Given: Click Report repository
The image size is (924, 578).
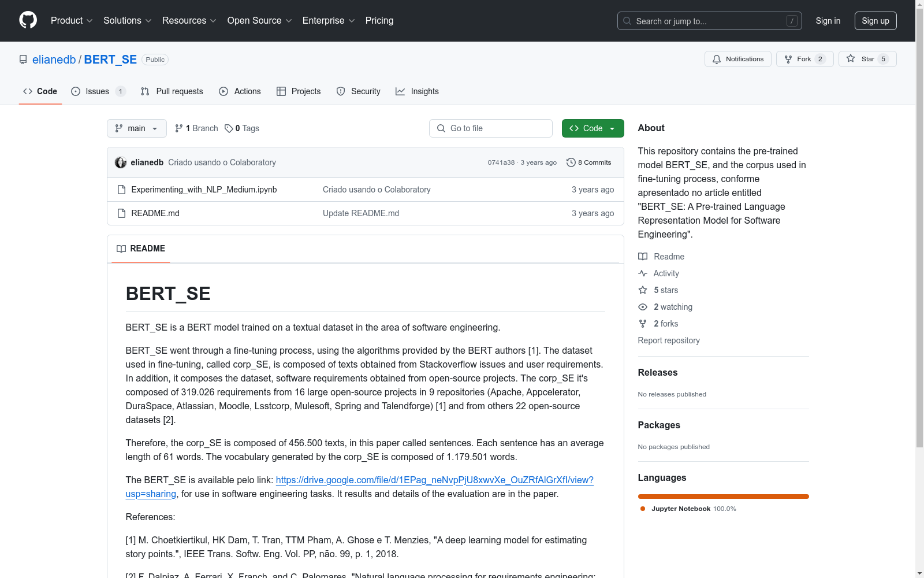Looking at the screenshot, I should [669, 340].
